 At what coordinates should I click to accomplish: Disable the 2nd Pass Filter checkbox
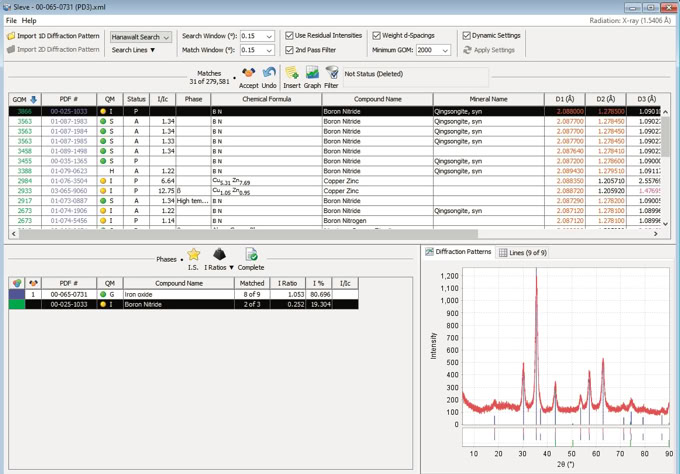290,50
